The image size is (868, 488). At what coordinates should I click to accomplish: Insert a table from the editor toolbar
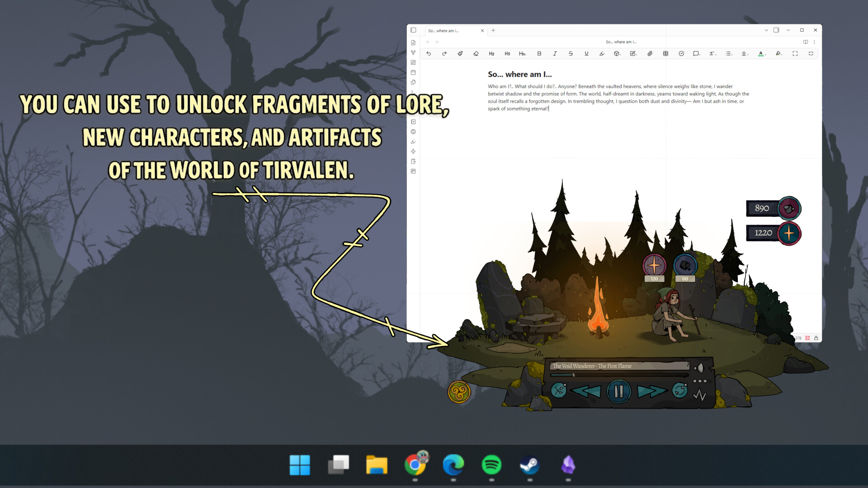coord(665,53)
